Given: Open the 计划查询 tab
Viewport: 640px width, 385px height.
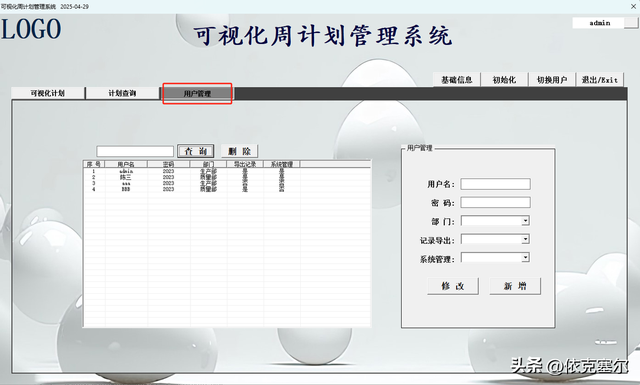Looking at the screenshot, I should [122, 93].
